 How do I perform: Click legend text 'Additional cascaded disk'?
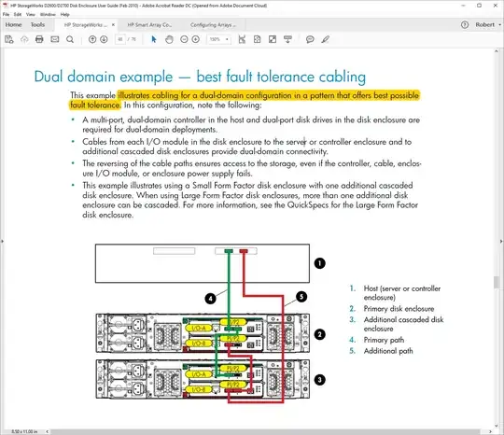404,319
